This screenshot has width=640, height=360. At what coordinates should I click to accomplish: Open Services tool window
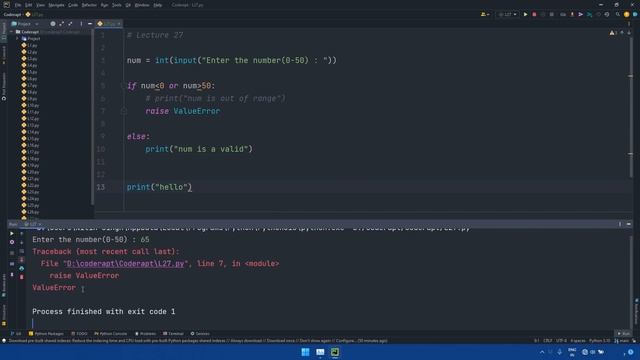coord(200,333)
